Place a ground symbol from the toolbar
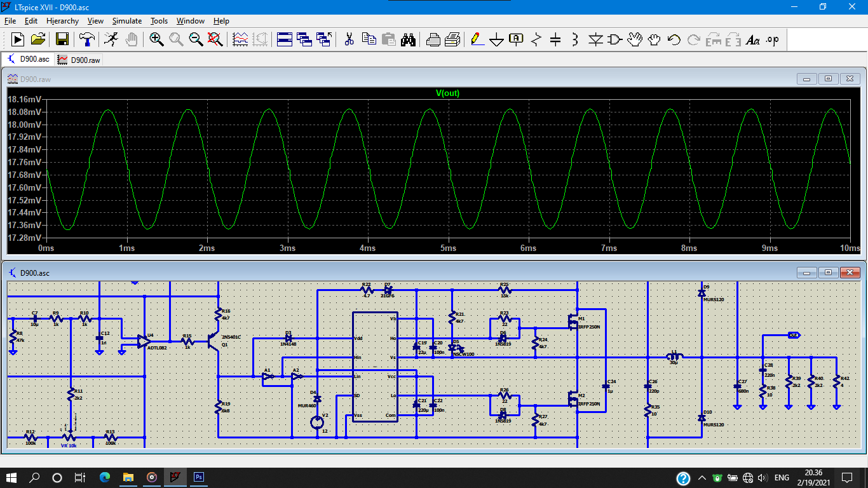Image resolution: width=868 pixels, height=488 pixels. 497,39
